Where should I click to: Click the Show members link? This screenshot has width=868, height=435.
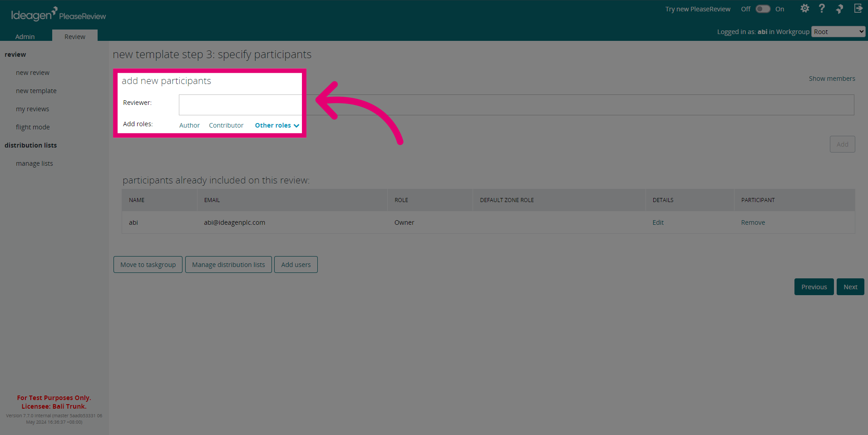click(832, 79)
